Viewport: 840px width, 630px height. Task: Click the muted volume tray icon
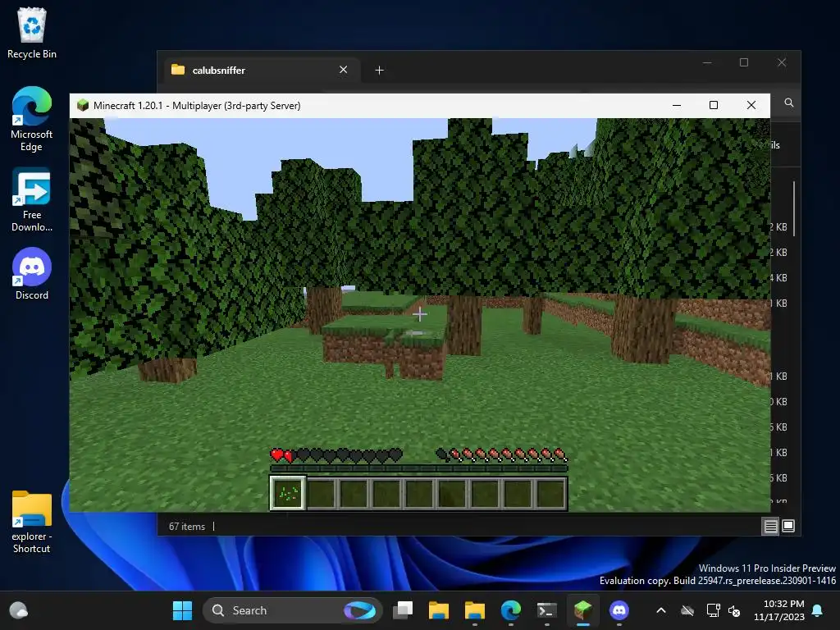(x=734, y=610)
